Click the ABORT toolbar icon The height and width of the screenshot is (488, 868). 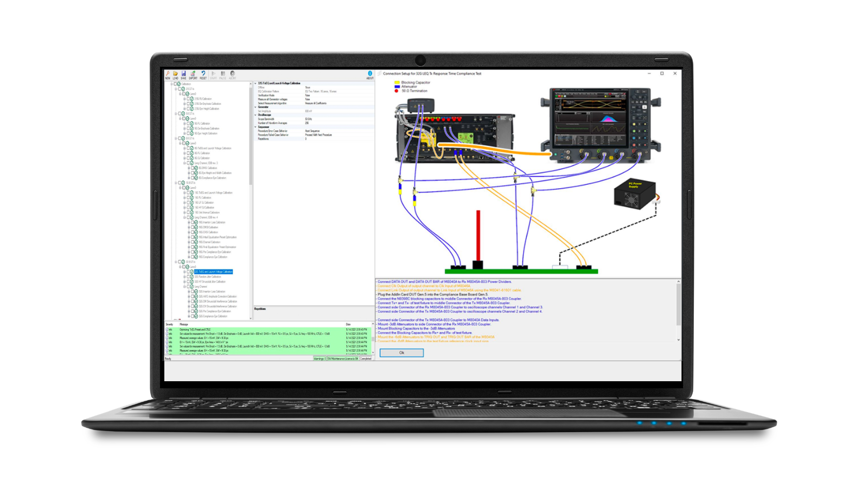coord(232,74)
